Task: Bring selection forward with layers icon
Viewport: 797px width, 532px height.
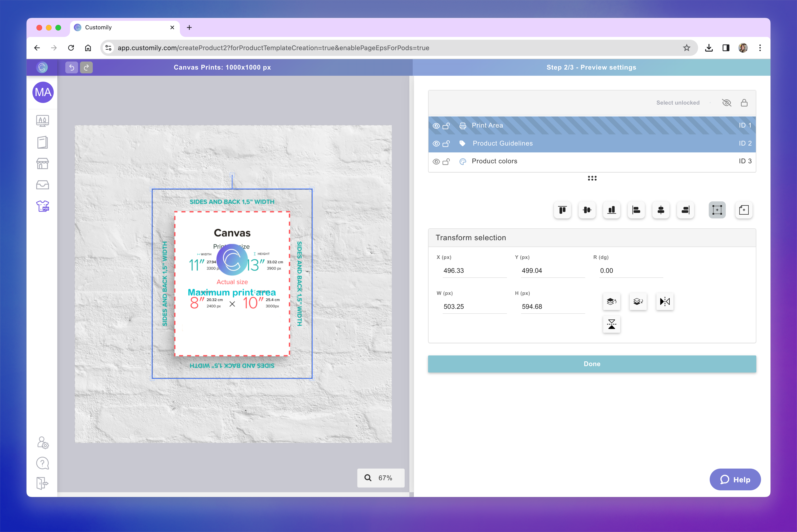Action: click(611, 301)
